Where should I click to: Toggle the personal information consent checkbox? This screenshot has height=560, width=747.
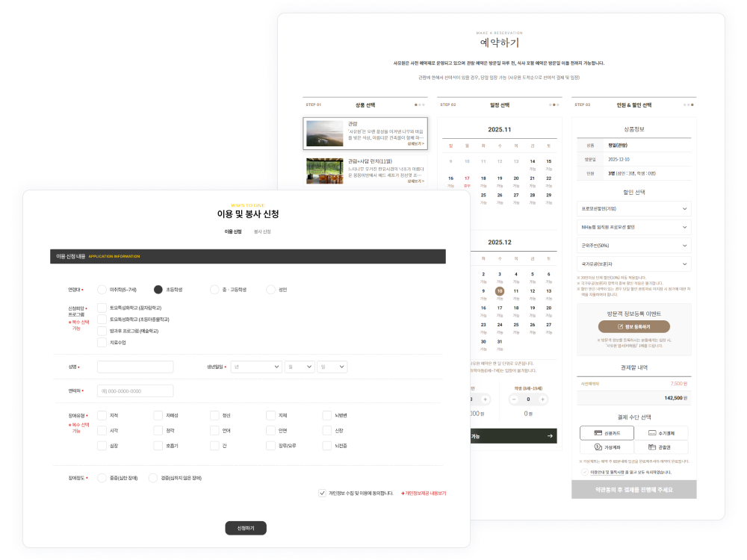coord(322,494)
